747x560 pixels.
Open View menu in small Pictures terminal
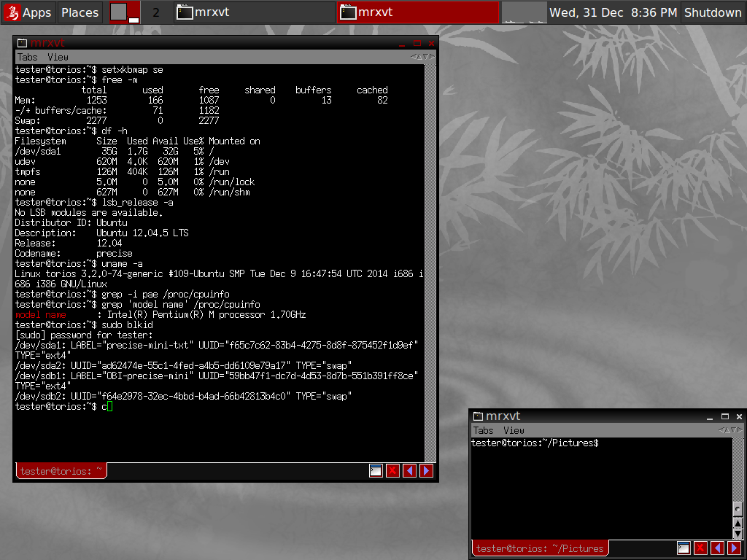(514, 430)
